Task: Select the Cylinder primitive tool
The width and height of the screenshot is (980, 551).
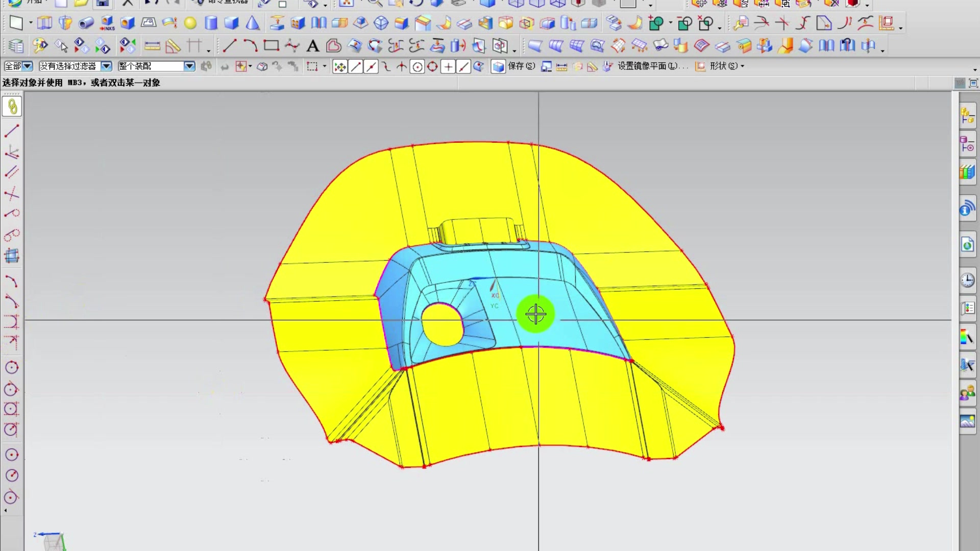Action: tap(211, 23)
